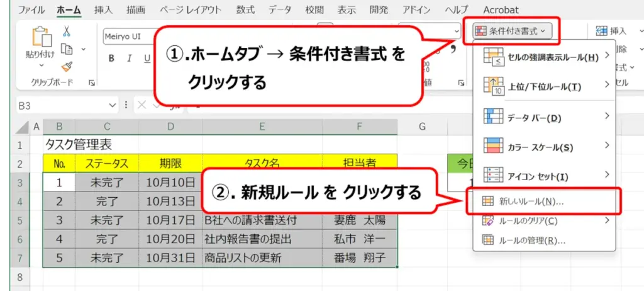Screen dimensions: 644x291
Task: Select cell E7 商品リストの更新
Action: pos(262,258)
